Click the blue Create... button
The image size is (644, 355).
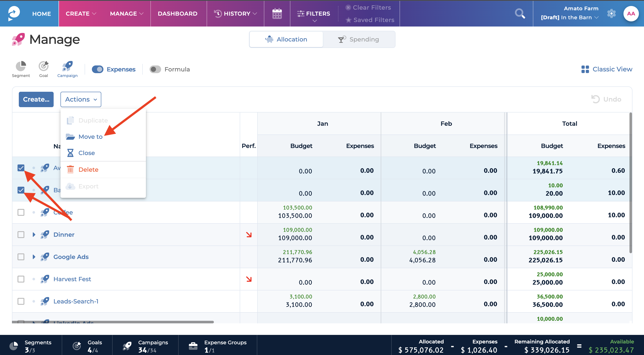pyautogui.click(x=36, y=99)
